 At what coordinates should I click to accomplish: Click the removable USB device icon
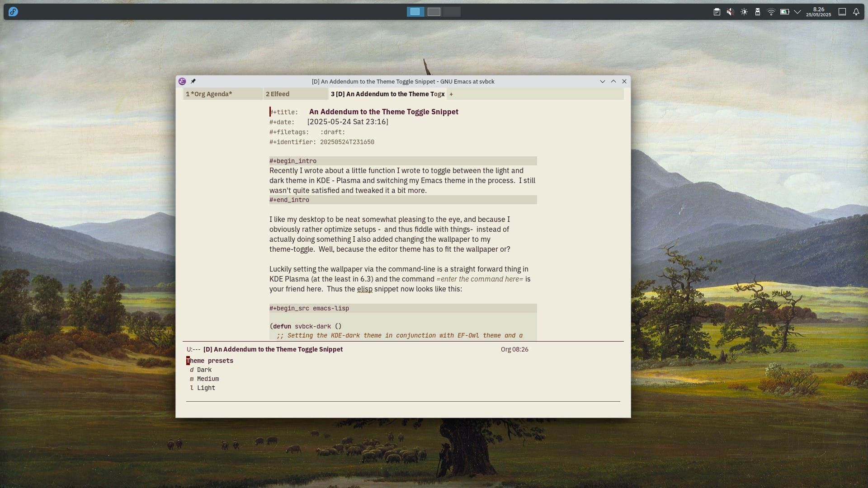click(758, 12)
